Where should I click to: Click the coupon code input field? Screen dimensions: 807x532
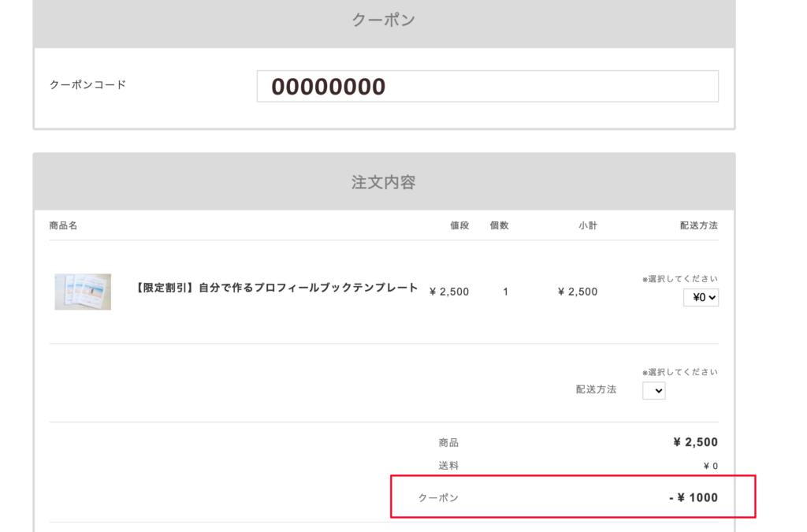[487, 87]
